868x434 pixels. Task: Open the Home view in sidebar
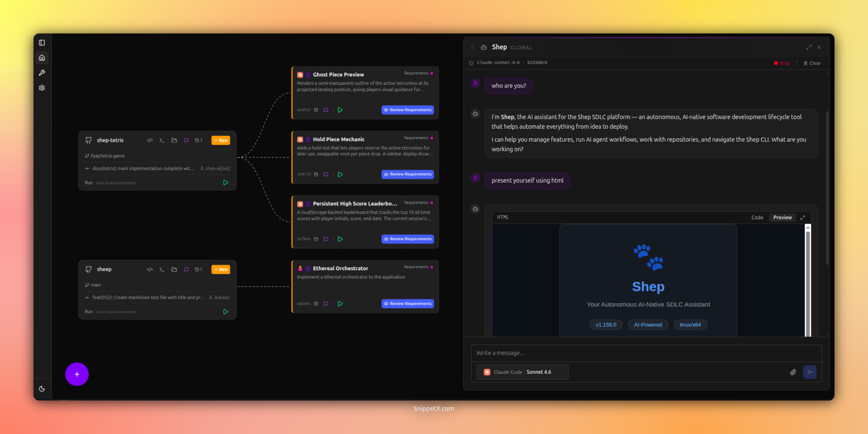pos(42,58)
